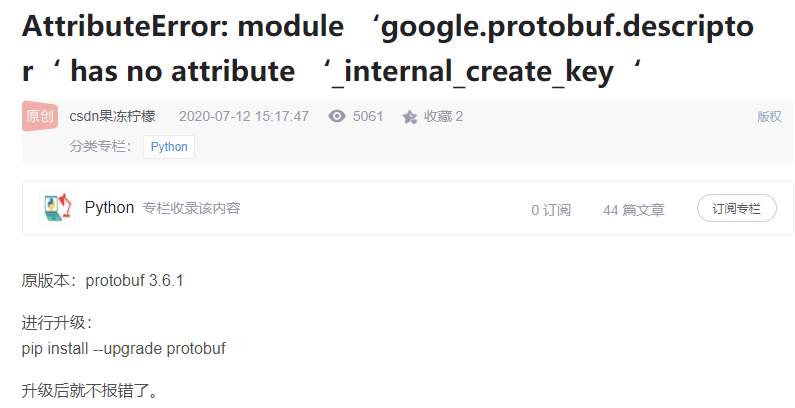Click the 收藏 2 favorites label
Image resolution: width=795 pixels, height=408 pixels.
[443, 116]
